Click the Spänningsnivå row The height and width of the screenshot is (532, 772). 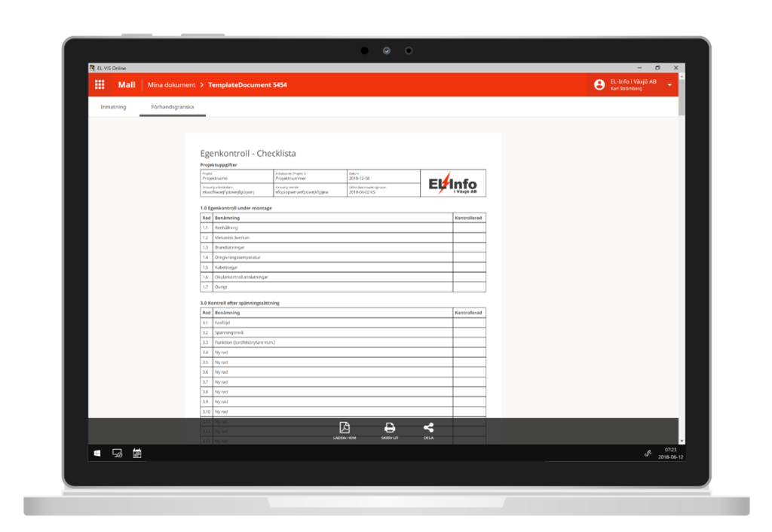click(343, 332)
